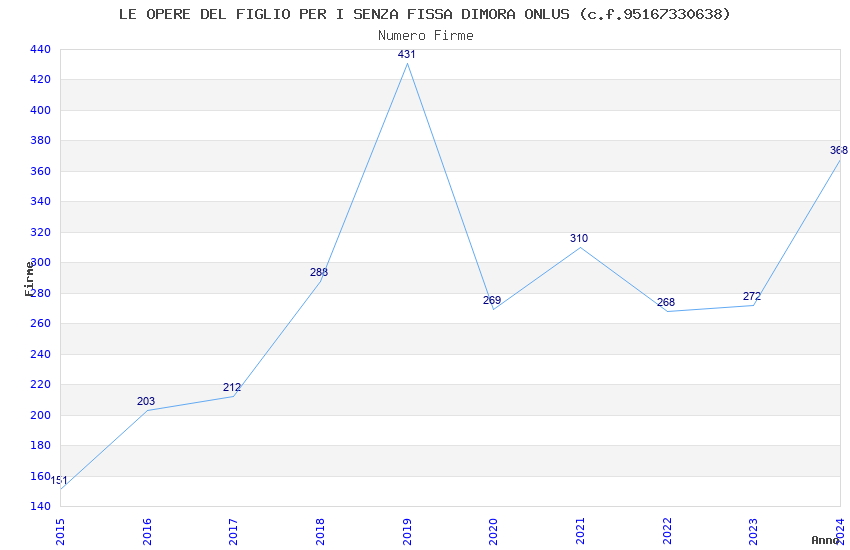Select the 310 data label at 2021
This screenshot has width=850, height=550.
click(579, 238)
